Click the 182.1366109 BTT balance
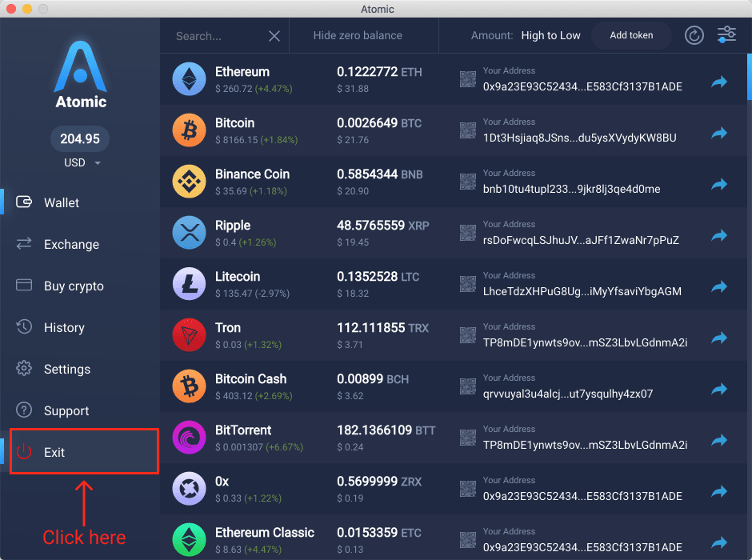Viewport: 752px width, 560px height. click(386, 430)
